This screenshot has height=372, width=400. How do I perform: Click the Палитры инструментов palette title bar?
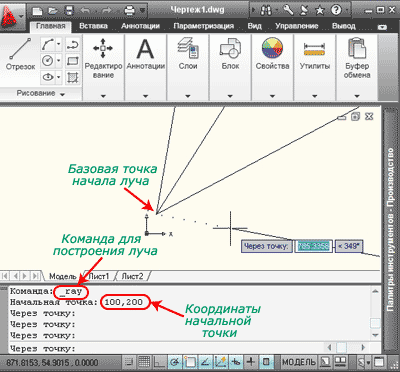tap(391, 229)
